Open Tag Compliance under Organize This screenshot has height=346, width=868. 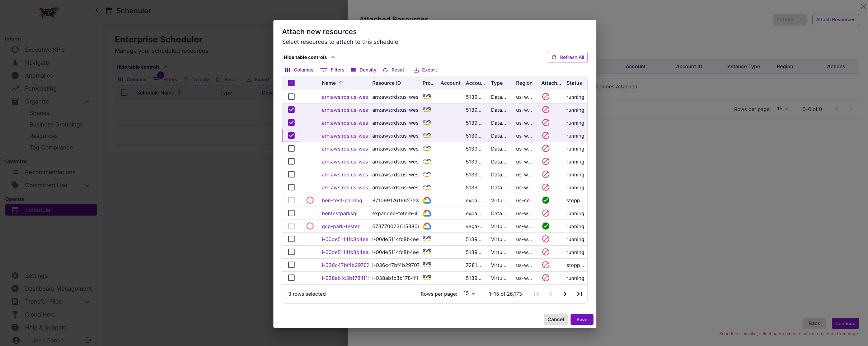tap(51, 148)
